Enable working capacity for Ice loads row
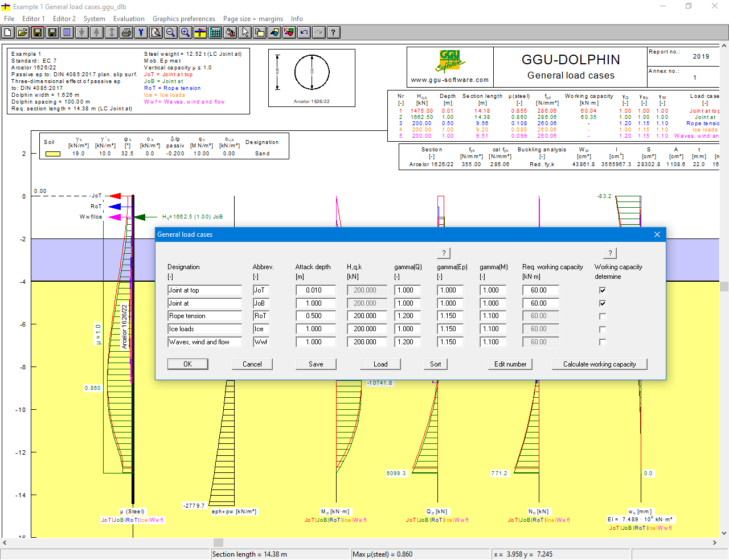Image resolution: width=729 pixels, height=560 pixels. pos(603,330)
